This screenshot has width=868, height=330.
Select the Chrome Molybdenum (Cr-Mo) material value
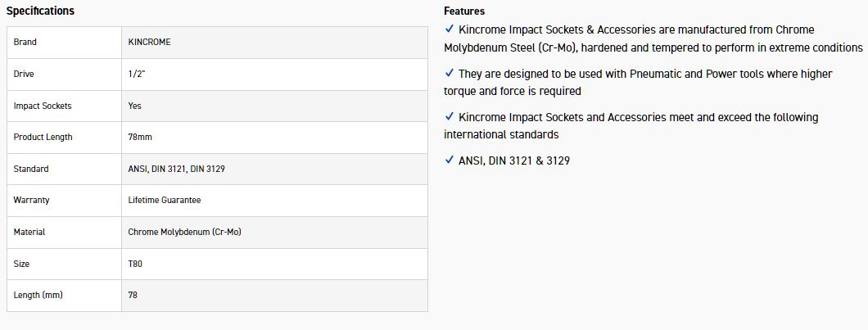184,232
